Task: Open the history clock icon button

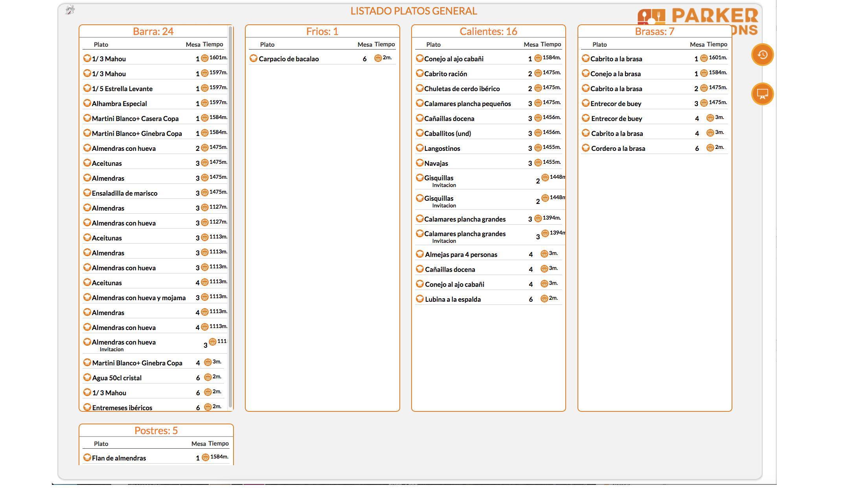Action: click(762, 55)
